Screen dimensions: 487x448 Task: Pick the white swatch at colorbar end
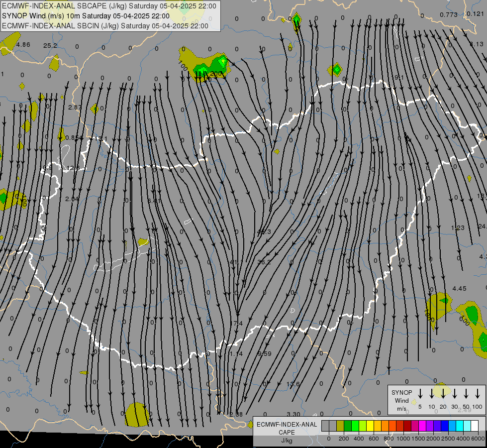[475, 426]
